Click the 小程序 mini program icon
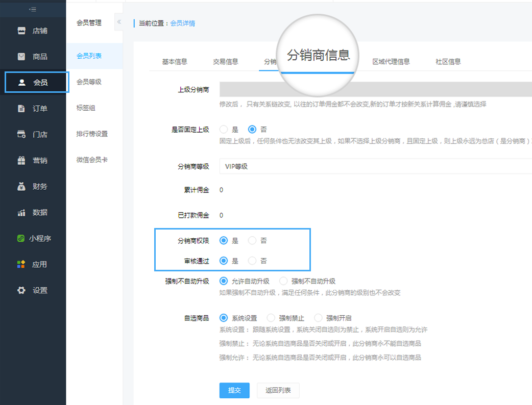Image resolution: width=532 pixels, height=405 pixels. [x=21, y=238]
